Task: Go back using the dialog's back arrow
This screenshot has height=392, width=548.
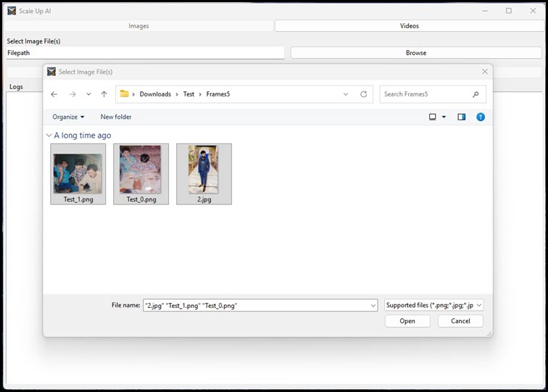Action: pyautogui.click(x=54, y=94)
